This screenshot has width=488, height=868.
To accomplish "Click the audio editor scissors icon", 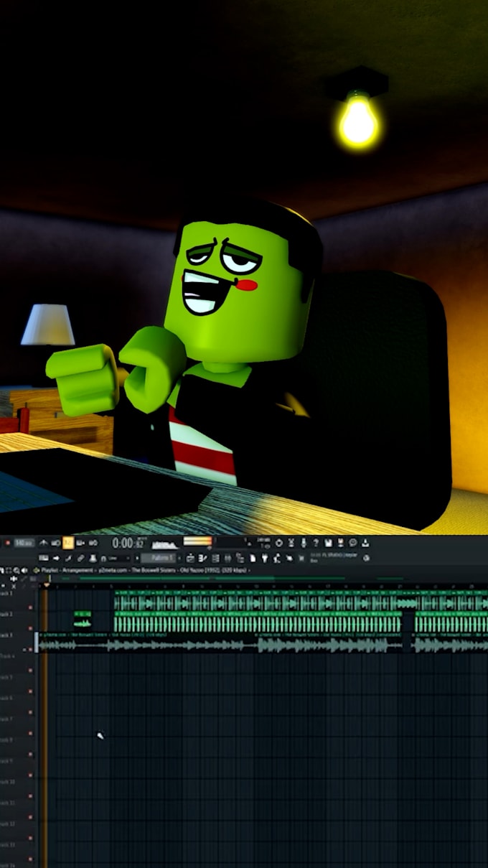I will click(x=291, y=542).
